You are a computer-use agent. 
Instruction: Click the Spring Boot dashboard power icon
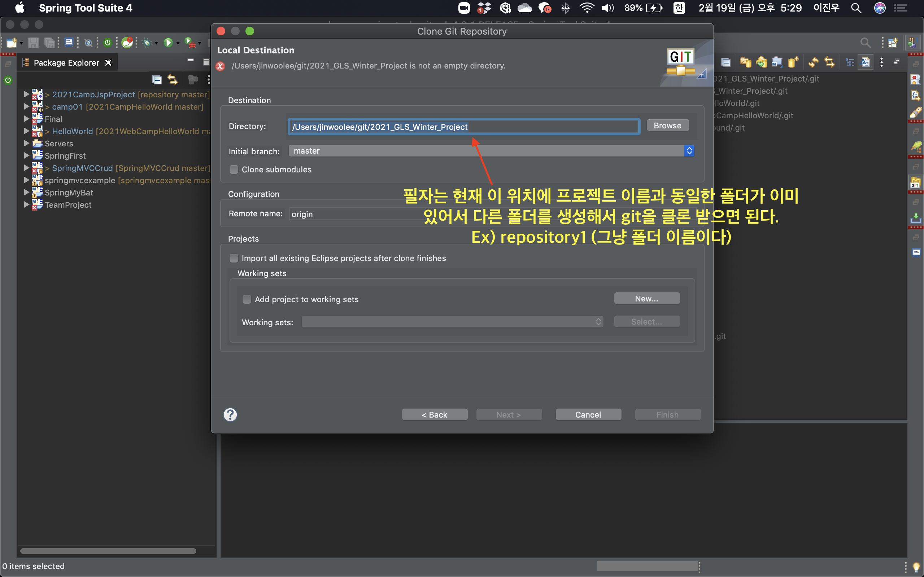click(108, 43)
